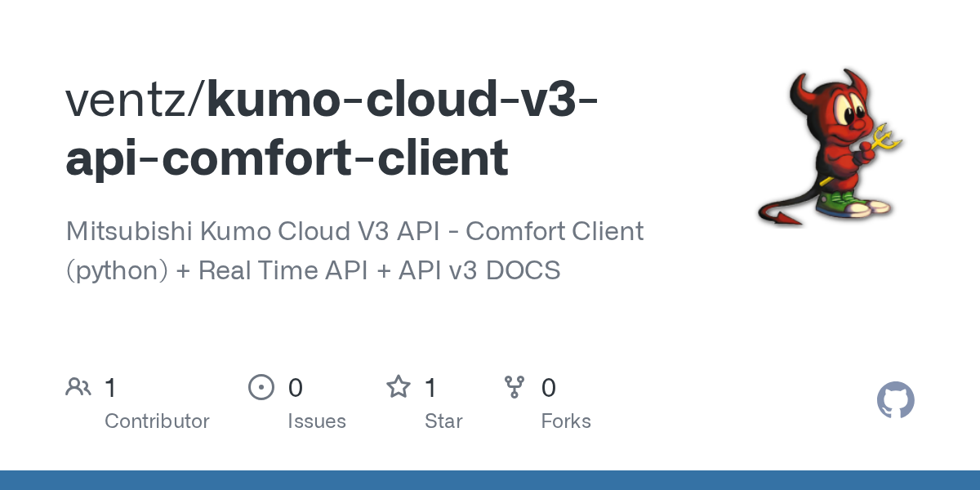
Task: View the "Forks" label
Action: [566, 421]
